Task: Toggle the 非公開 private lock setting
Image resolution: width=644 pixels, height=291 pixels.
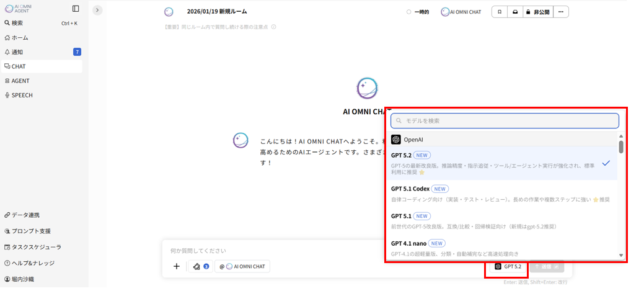Action: pos(536,12)
